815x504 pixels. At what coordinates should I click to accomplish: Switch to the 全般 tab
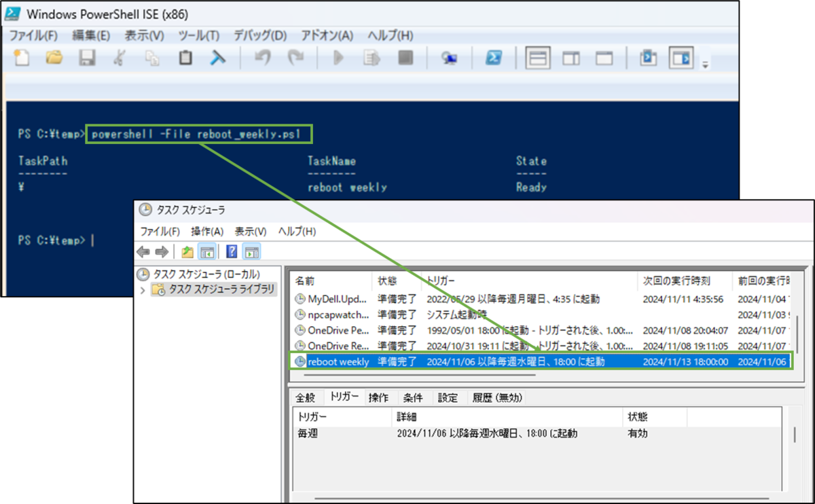(x=306, y=397)
